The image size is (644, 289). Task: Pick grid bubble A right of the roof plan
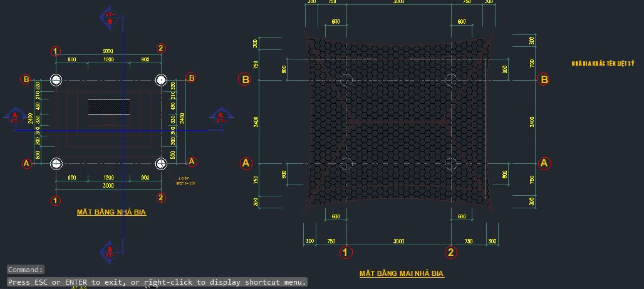click(544, 163)
